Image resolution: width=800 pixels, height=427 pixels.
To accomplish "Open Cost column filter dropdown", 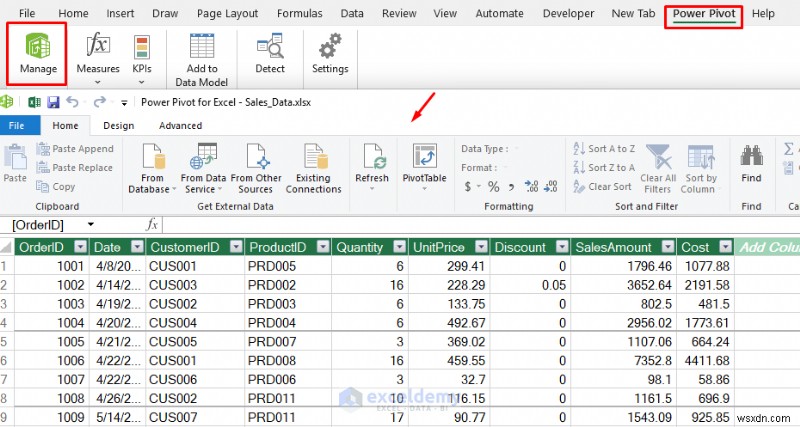I will 726,247.
